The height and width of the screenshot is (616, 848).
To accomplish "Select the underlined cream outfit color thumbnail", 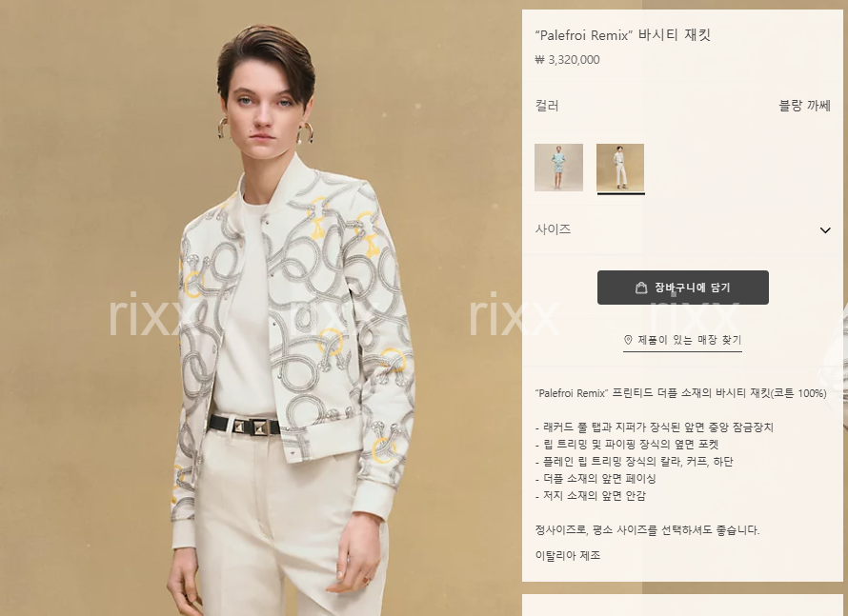I will [620, 168].
